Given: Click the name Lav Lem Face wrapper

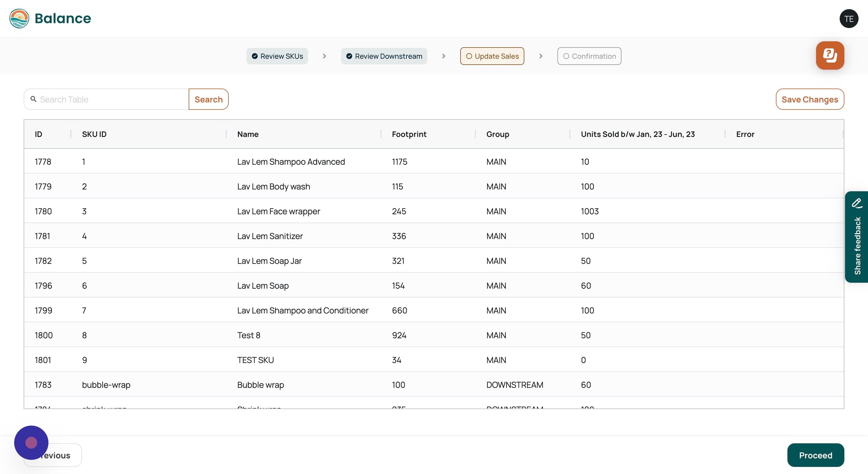Looking at the screenshot, I should (x=278, y=211).
